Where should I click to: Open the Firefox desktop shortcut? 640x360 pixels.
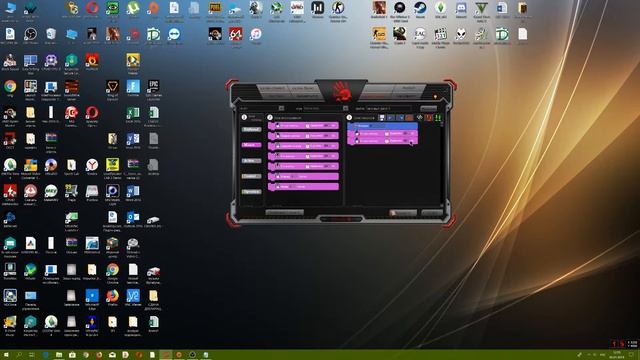113,296
